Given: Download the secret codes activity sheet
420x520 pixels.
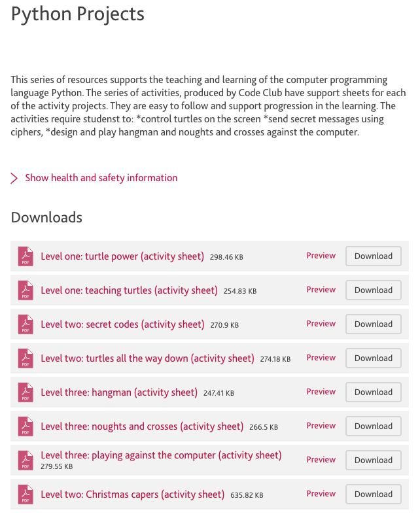Looking at the screenshot, I should 373,324.
